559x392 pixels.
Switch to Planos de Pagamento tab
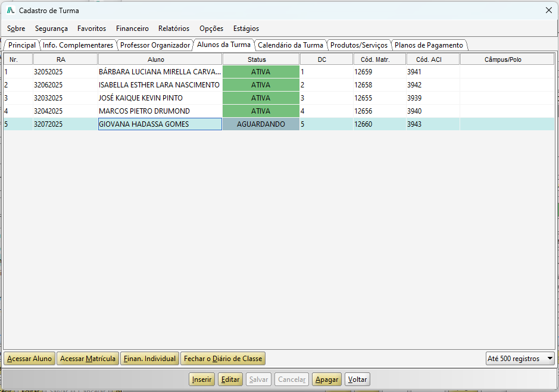pyautogui.click(x=429, y=45)
